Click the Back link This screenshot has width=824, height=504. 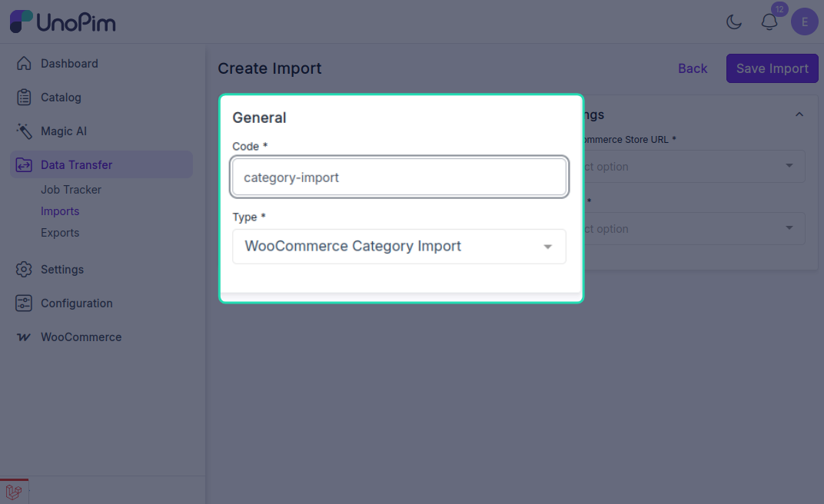click(692, 68)
